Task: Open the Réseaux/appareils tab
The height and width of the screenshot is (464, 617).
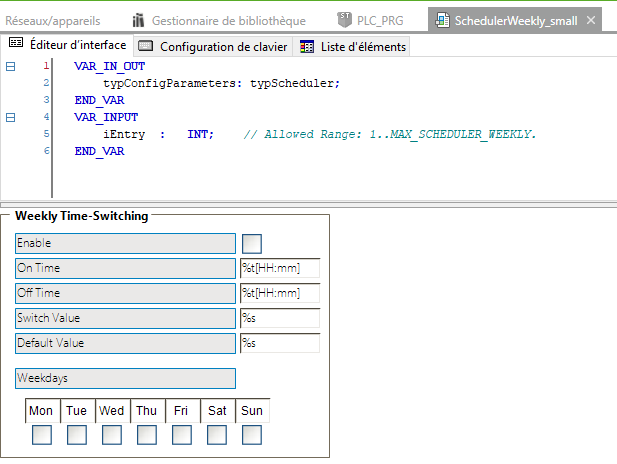Action: click(x=60, y=20)
